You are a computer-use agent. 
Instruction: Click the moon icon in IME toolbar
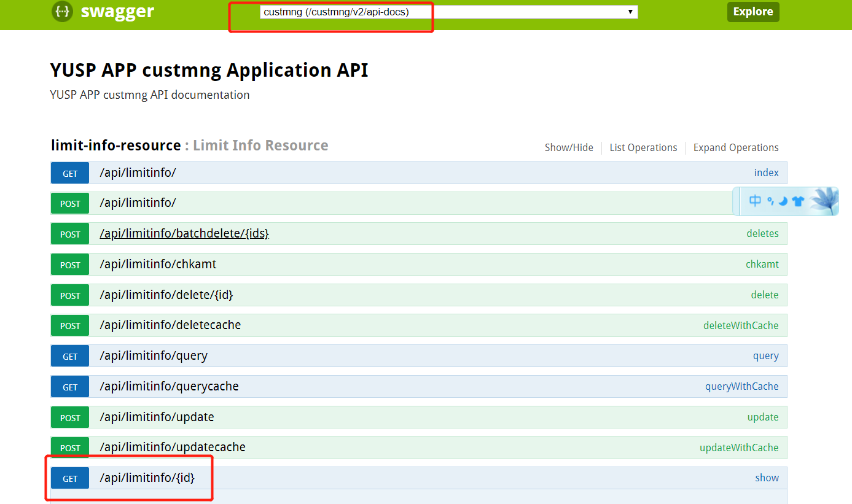783,201
